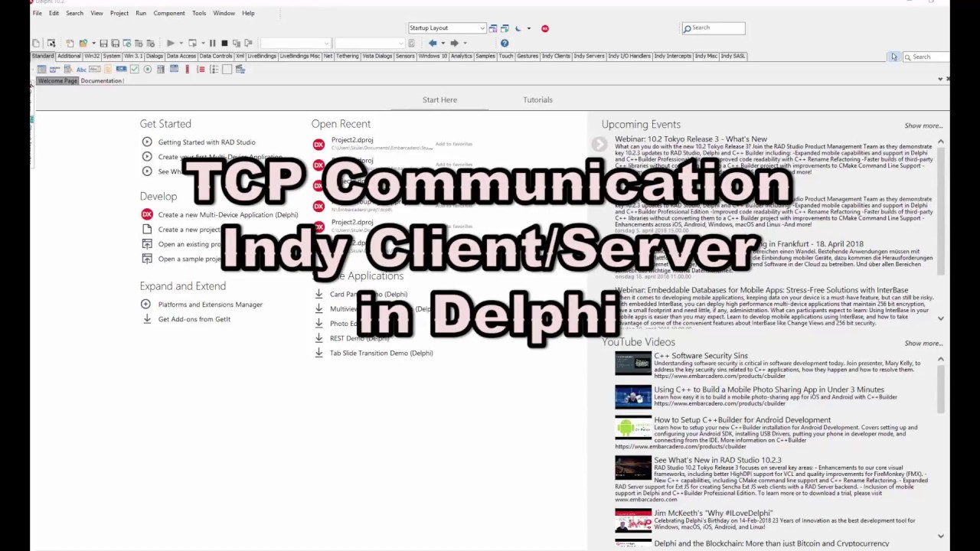
Task: Select the TFrames component palette icon
Action: coord(41,69)
